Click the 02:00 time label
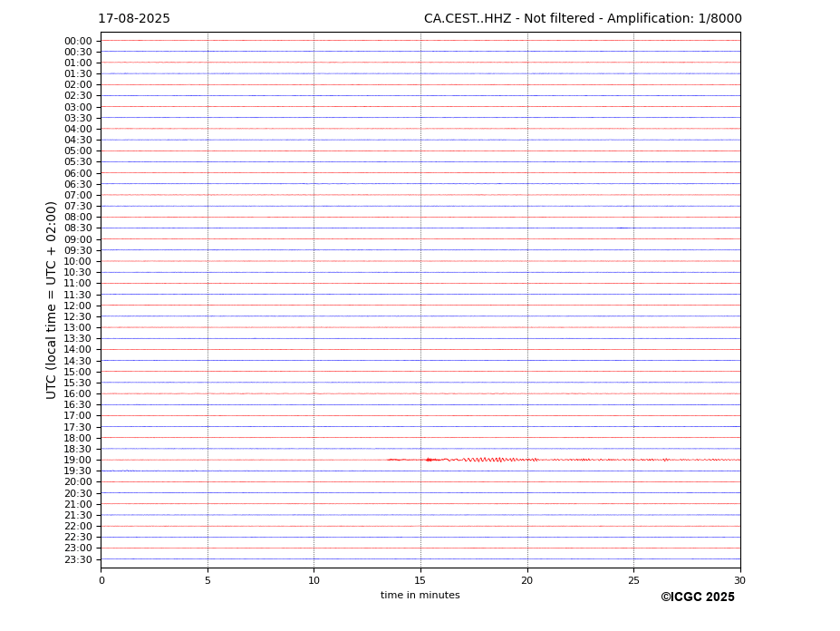This screenshot has height=631, width=840. 78,84
